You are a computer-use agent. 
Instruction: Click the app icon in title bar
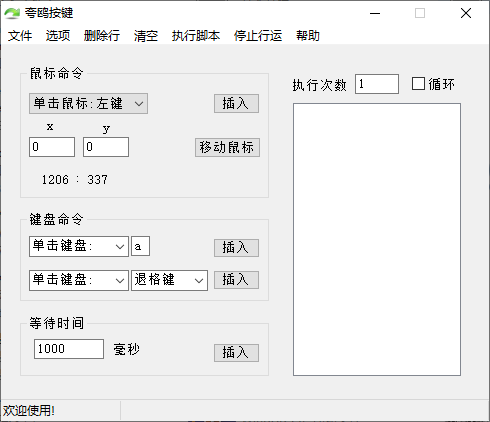[12, 13]
